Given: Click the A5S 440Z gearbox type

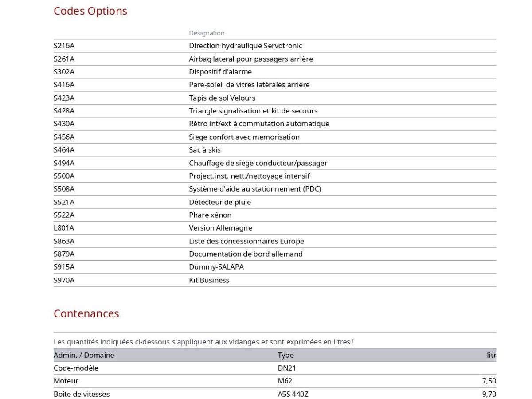Looking at the screenshot, I should [x=293, y=394].
